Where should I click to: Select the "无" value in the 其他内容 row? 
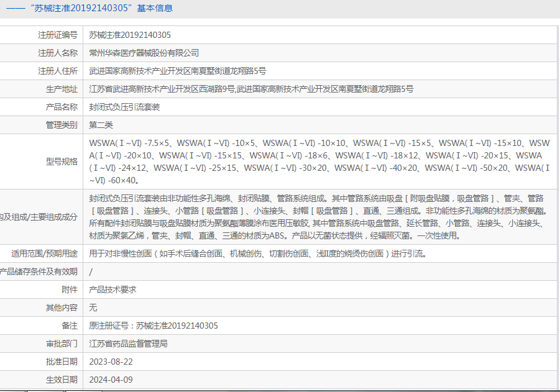93,308
